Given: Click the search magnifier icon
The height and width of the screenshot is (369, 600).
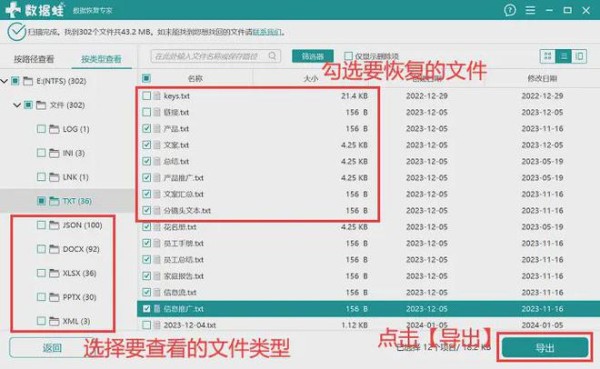Looking at the screenshot, I should [x=272, y=56].
